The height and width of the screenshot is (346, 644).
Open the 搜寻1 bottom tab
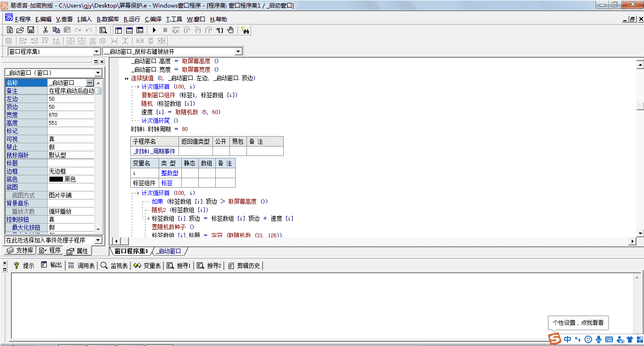tap(179, 266)
